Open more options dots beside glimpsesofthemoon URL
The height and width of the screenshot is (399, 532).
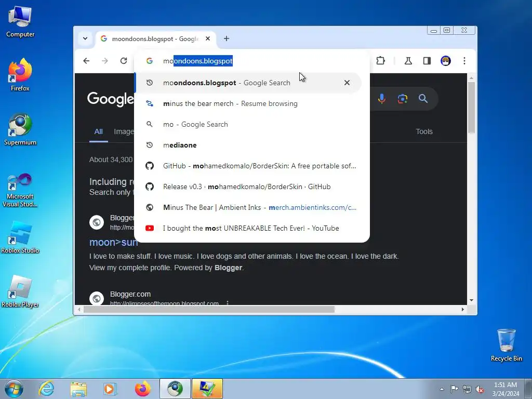click(228, 303)
